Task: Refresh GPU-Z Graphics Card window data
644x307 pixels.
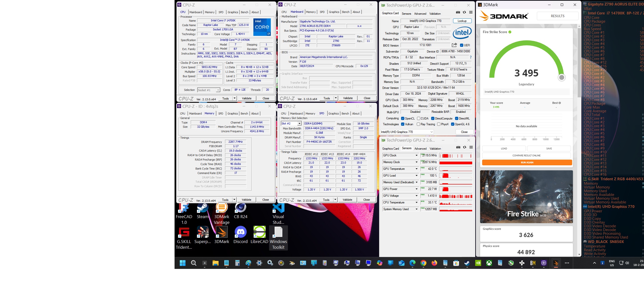Action: (x=464, y=12)
